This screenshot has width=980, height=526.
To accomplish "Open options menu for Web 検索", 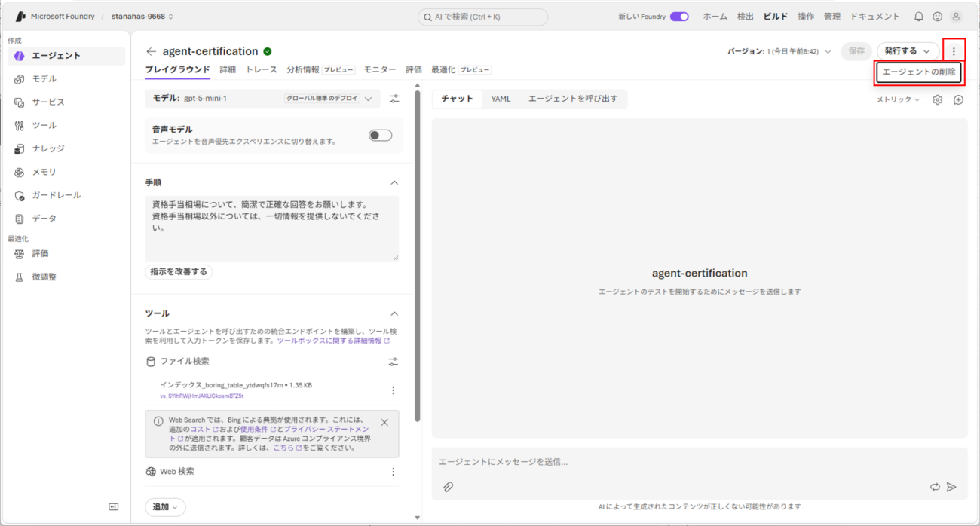I will point(393,472).
